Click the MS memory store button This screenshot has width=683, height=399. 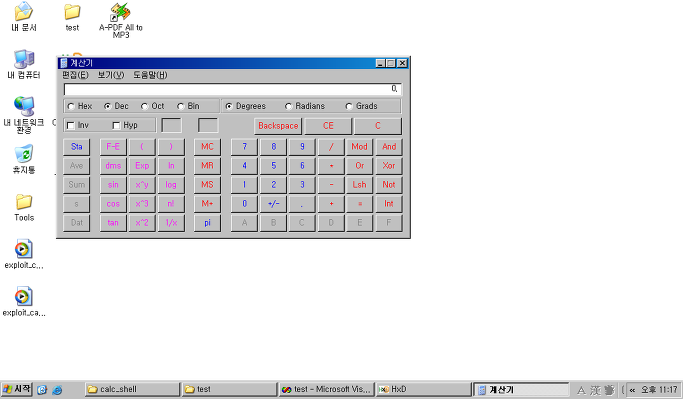pos(207,185)
